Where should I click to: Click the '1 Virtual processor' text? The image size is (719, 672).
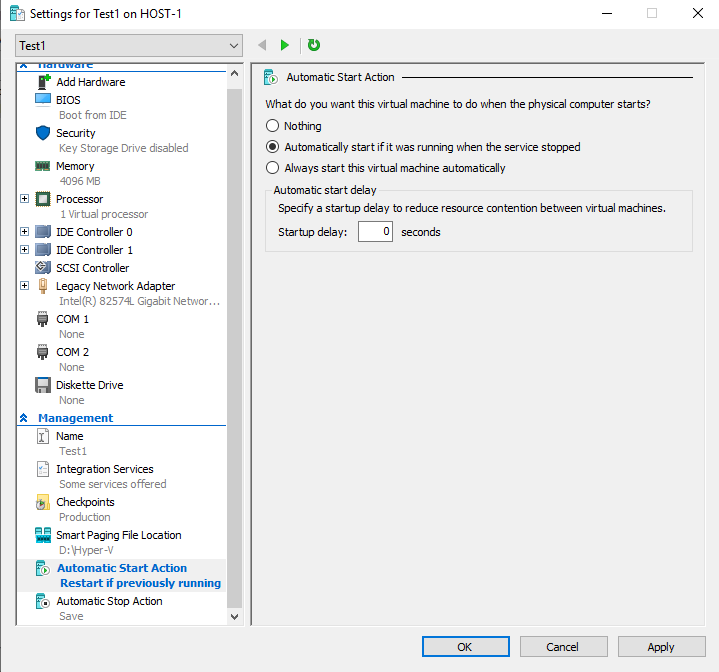click(x=104, y=214)
